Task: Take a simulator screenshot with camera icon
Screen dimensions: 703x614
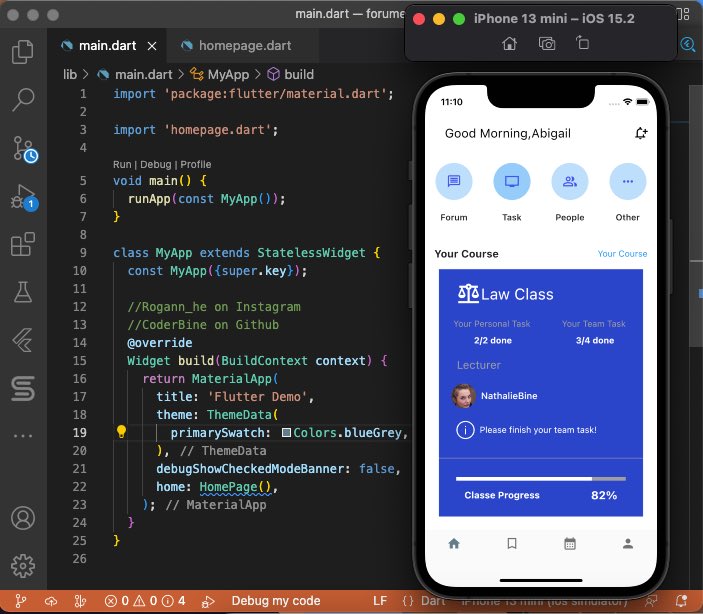Action: coord(547,44)
